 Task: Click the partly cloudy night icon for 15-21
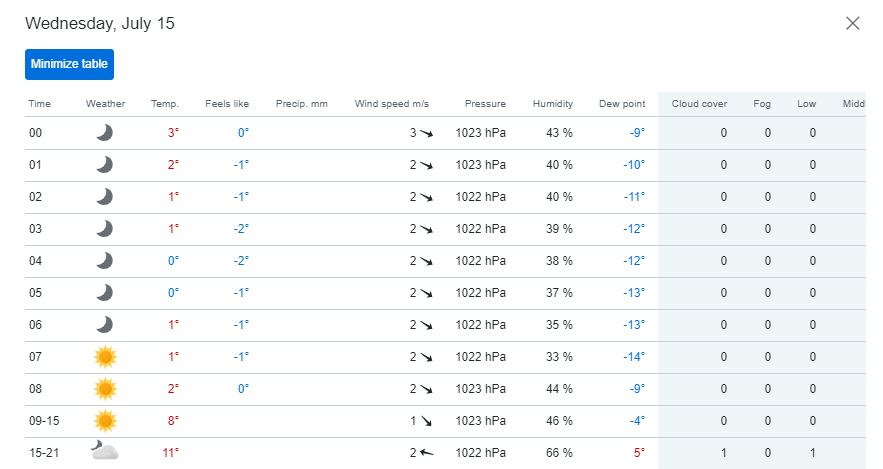105,451
